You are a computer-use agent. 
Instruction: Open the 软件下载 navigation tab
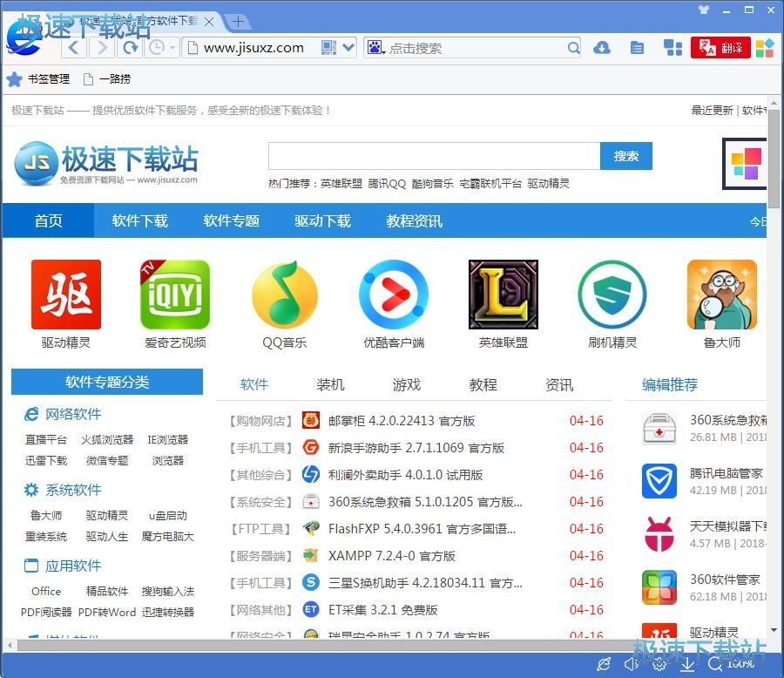139,220
